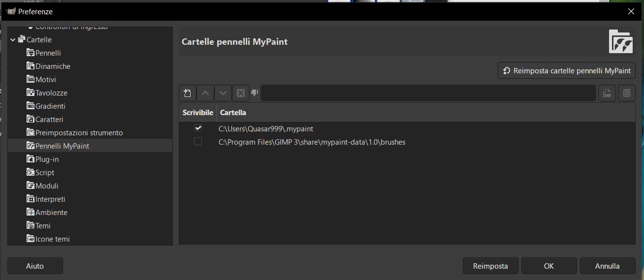Image resolution: width=644 pixels, height=280 pixels.
Task: Click the MyPaint brush folders header icon
Action: [620, 42]
